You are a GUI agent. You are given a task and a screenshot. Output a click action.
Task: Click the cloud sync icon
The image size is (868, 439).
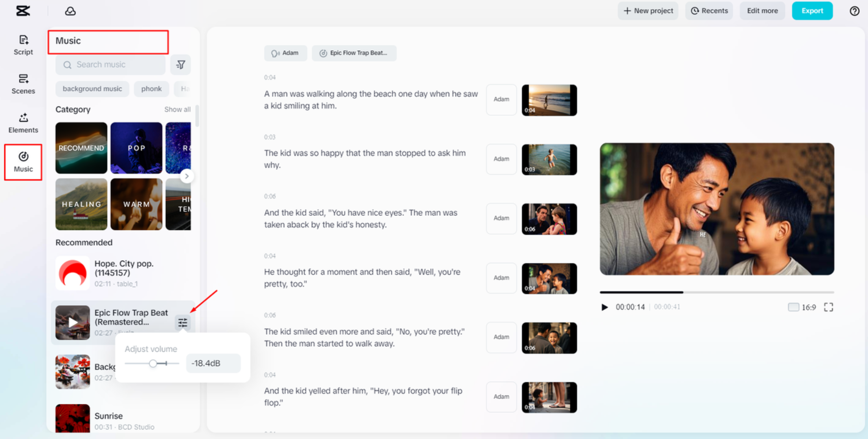(70, 11)
